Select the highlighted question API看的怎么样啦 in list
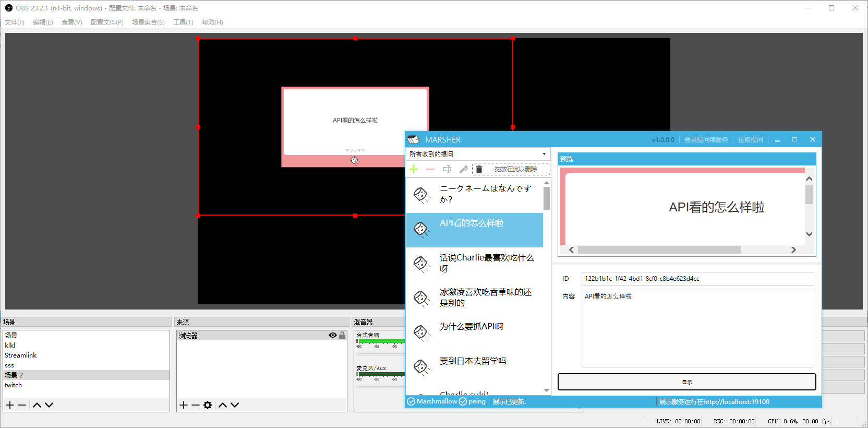The width and height of the screenshot is (868, 428). coord(475,230)
